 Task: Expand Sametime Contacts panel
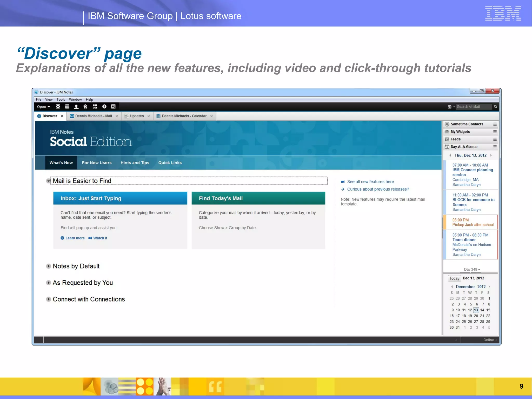(467, 124)
